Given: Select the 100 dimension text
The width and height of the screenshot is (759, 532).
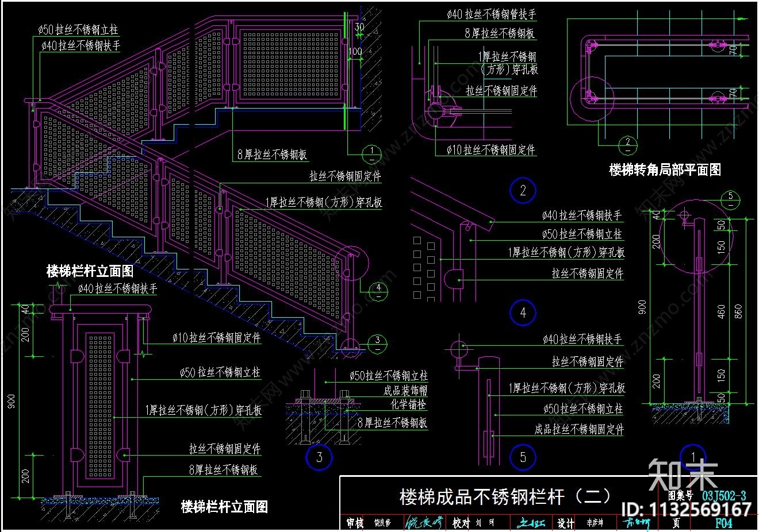Looking at the screenshot, I should coord(355,52).
